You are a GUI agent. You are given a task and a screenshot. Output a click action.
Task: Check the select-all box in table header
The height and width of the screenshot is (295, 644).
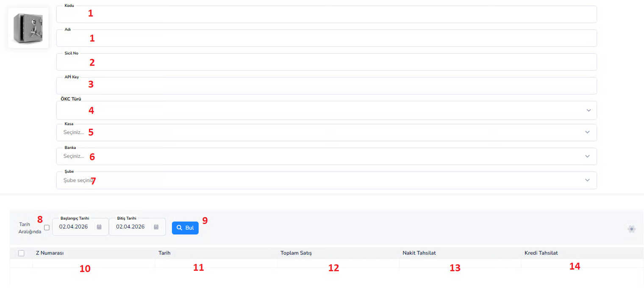[x=21, y=253]
